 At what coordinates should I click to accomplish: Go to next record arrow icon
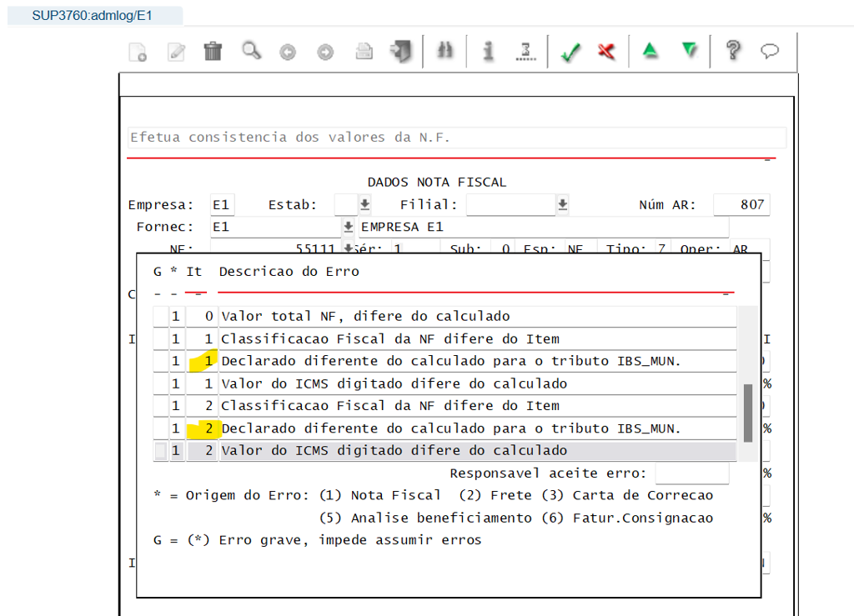click(x=325, y=51)
